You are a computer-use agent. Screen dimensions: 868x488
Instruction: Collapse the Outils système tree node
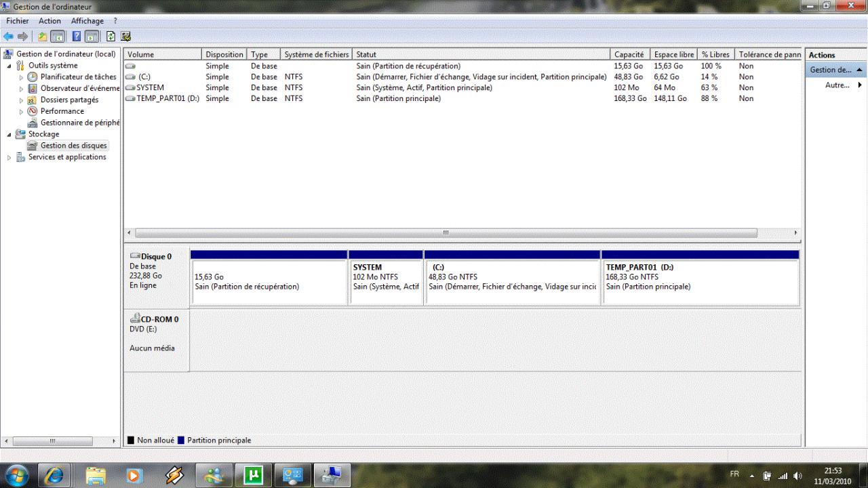coord(9,66)
